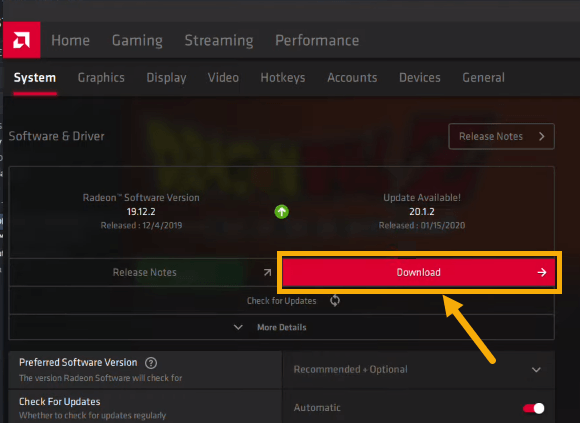Toggle the Automatic check for updates switch
The image size is (580, 423).
click(x=533, y=408)
